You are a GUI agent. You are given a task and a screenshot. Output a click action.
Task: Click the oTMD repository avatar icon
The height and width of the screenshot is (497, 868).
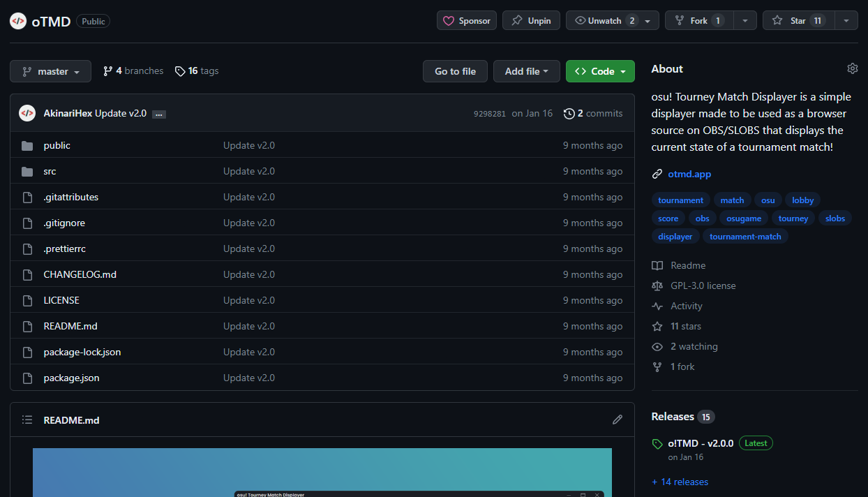[x=18, y=21]
